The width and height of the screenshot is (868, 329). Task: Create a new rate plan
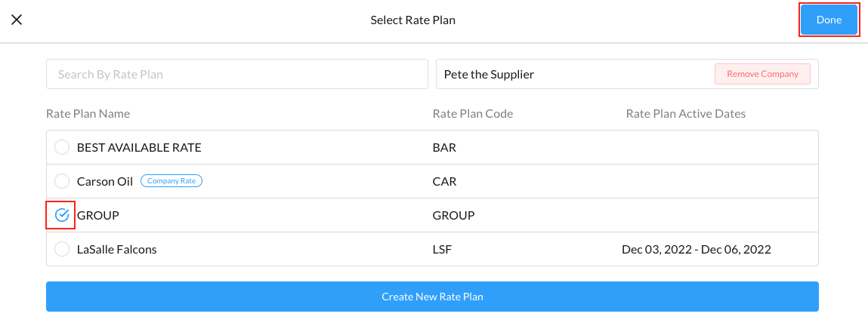432,297
